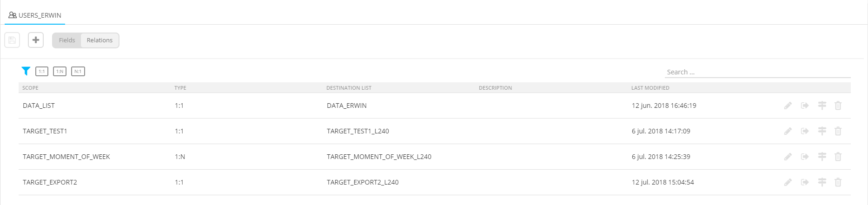This screenshot has width=868, height=205.
Task: Select the USERS_ERWIN tab
Action: pyautogui.click(x=35, y=15)
